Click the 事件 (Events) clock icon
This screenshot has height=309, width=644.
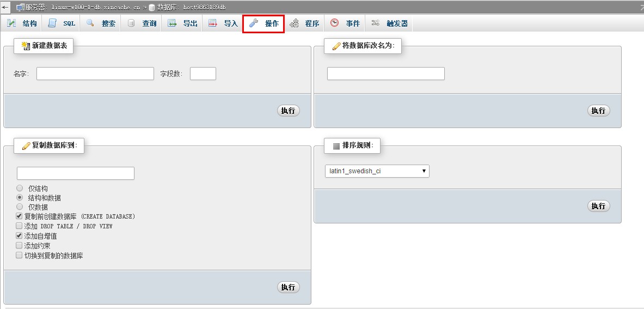[335, 23]
